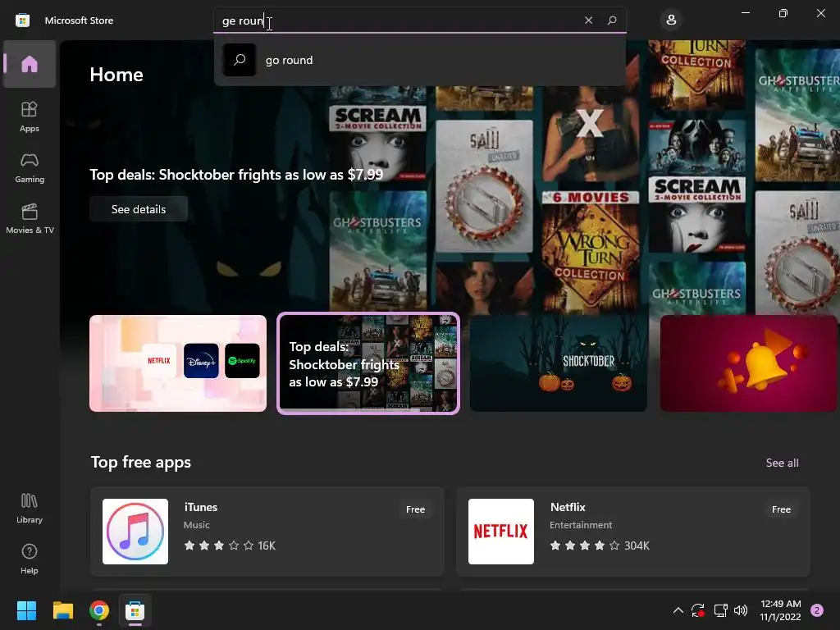Select the Top deals Shocktober frights card
The width and height of the screenshot is (840, 630).
coord(368,363)
